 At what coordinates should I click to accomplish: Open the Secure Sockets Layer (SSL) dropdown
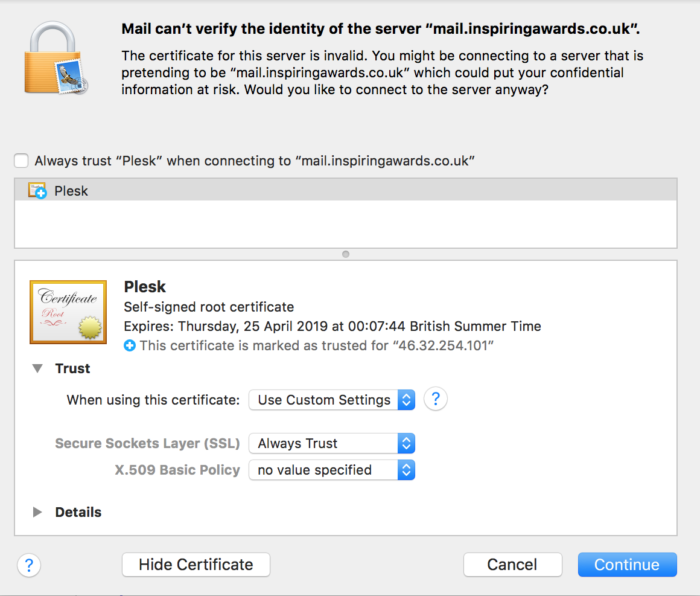point(332,443)
